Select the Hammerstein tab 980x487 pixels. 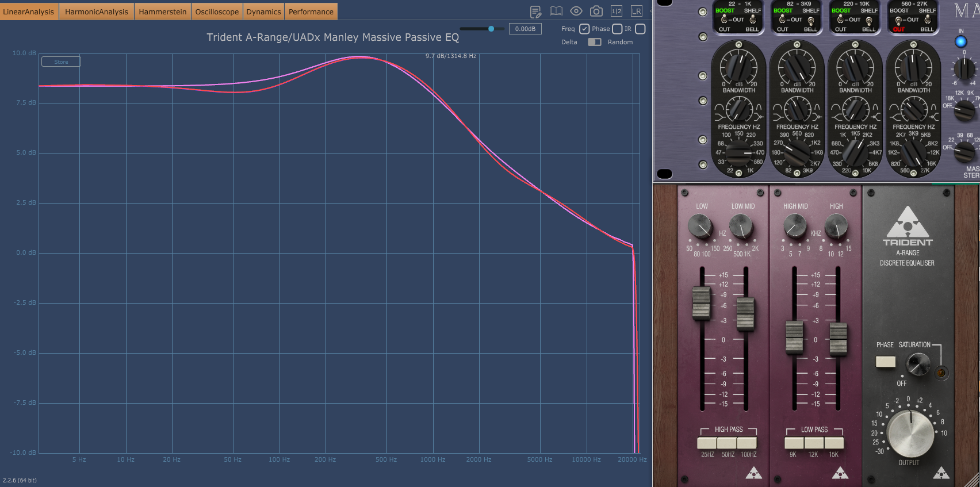163,11
